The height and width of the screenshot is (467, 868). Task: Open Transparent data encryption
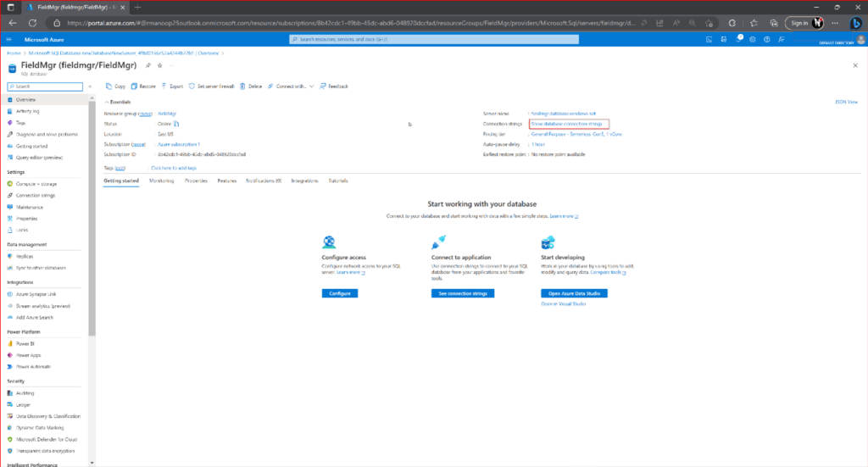44,451
